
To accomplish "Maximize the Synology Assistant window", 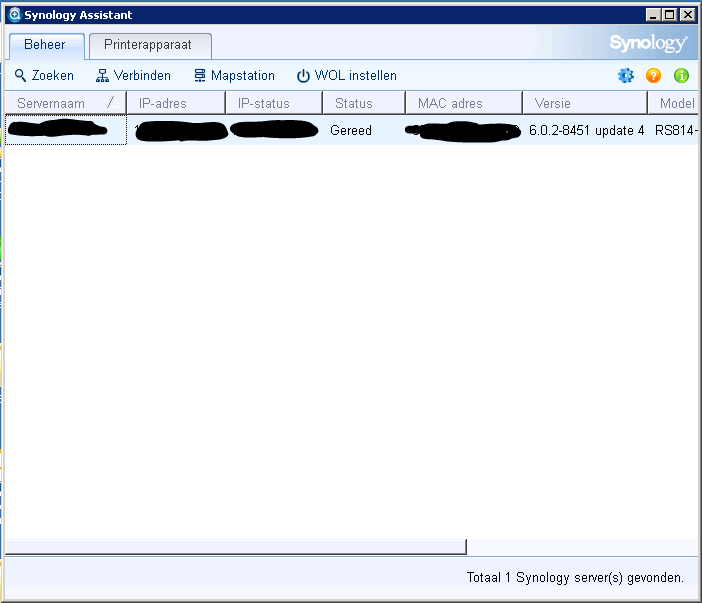I will click(x=670, y=15).
